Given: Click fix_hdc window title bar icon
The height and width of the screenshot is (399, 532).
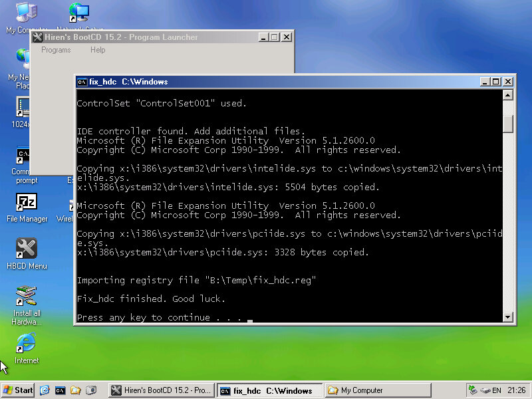Looking at the screenshot, I should 82,82.
